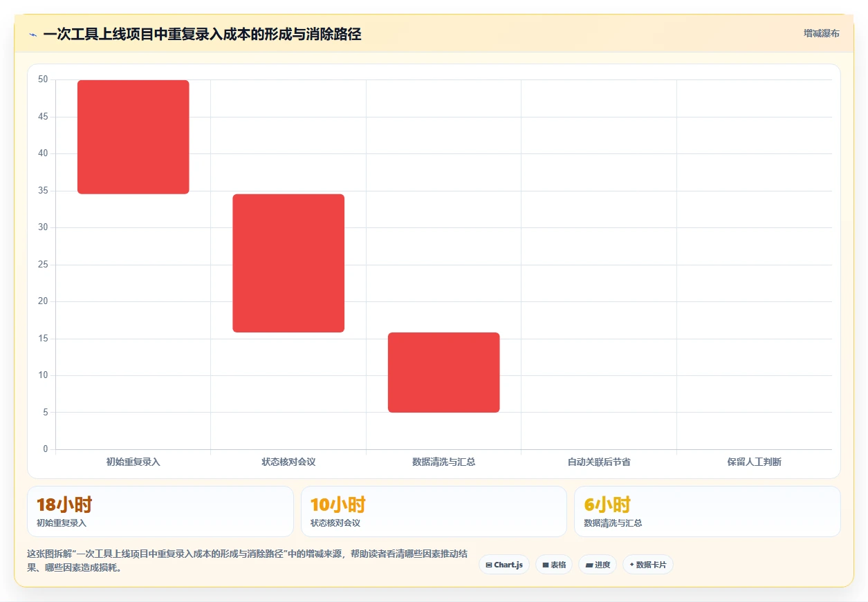Select the 10小时 data card

[x=434, y=511]
